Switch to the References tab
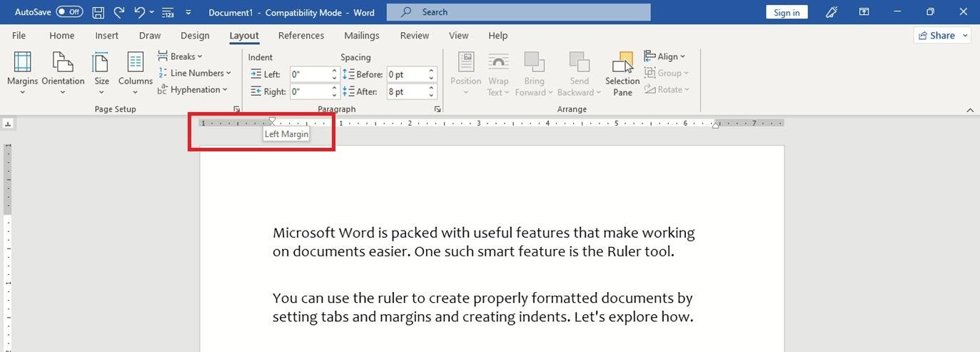 [x=301, y=36]
